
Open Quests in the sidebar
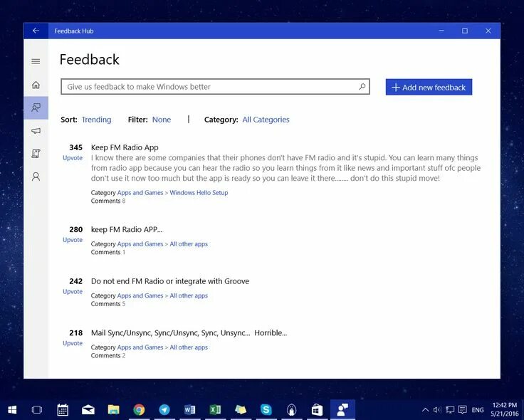click(36, 153)
